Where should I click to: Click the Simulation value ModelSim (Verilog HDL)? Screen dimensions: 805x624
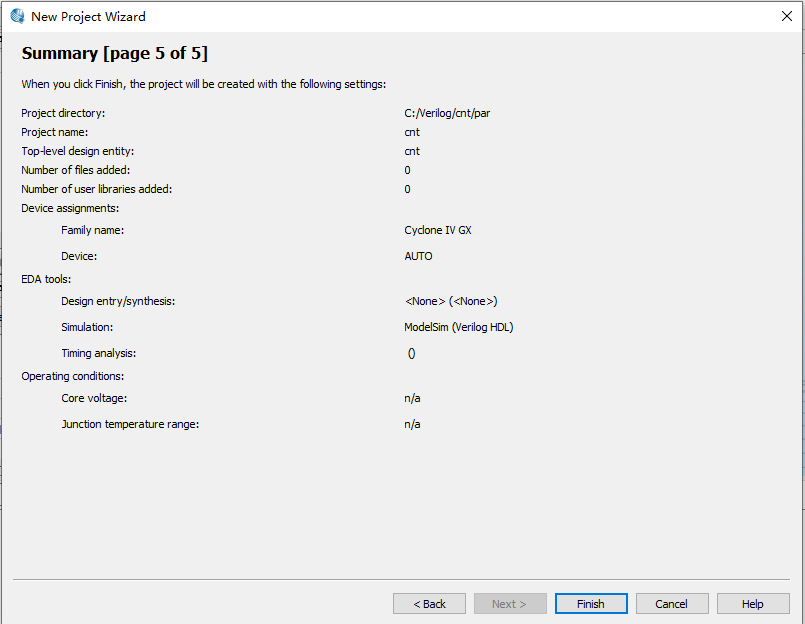click(458, 327)
